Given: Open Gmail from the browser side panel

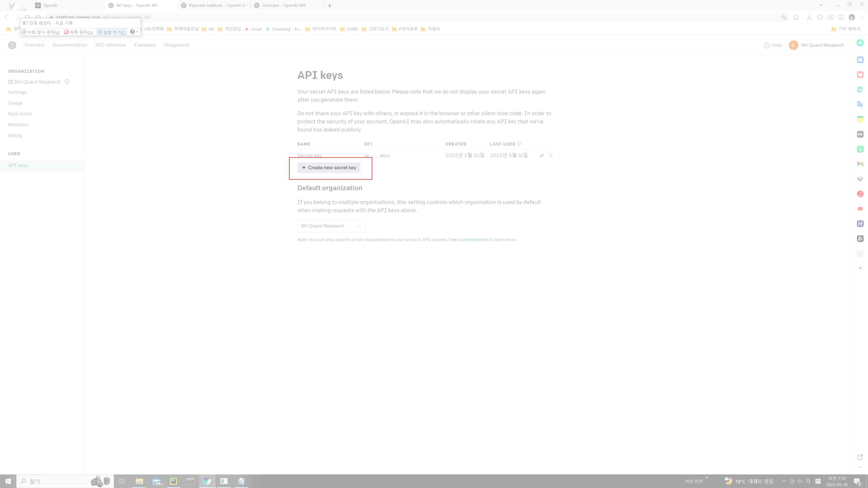Looking at the screenshot, I should pyautogui.click(x=860, y=164).
